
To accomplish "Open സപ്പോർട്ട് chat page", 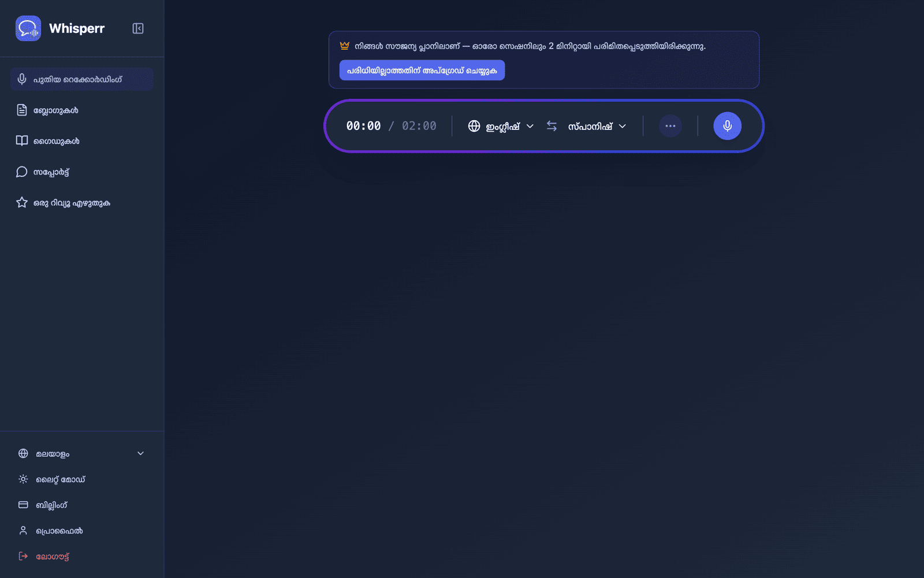I will 81,172.
